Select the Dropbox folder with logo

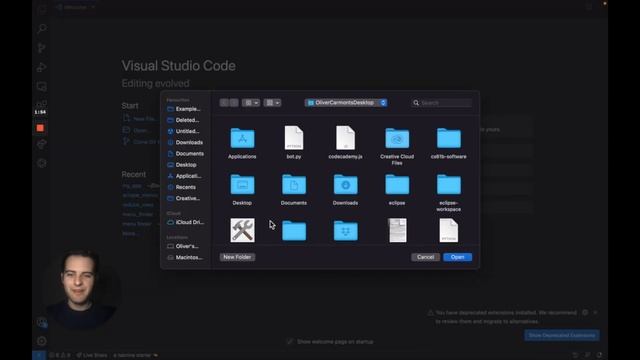pyautogui.click(x=345, y=231)
